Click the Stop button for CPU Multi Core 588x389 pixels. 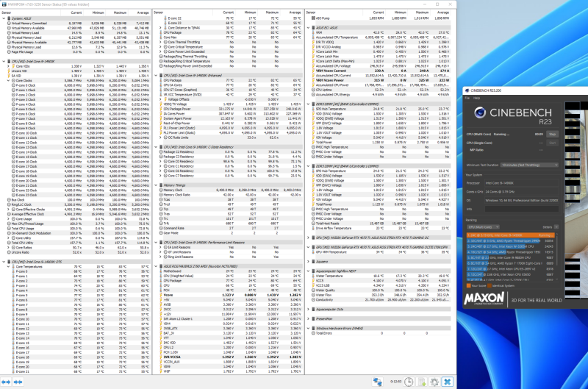(x=553, y=134)
